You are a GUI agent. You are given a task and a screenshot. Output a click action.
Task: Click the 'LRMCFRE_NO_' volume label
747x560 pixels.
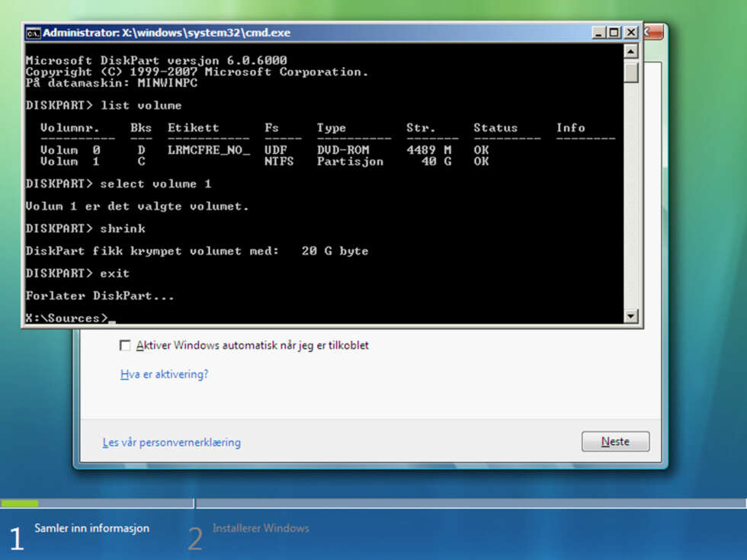[209, 150]
